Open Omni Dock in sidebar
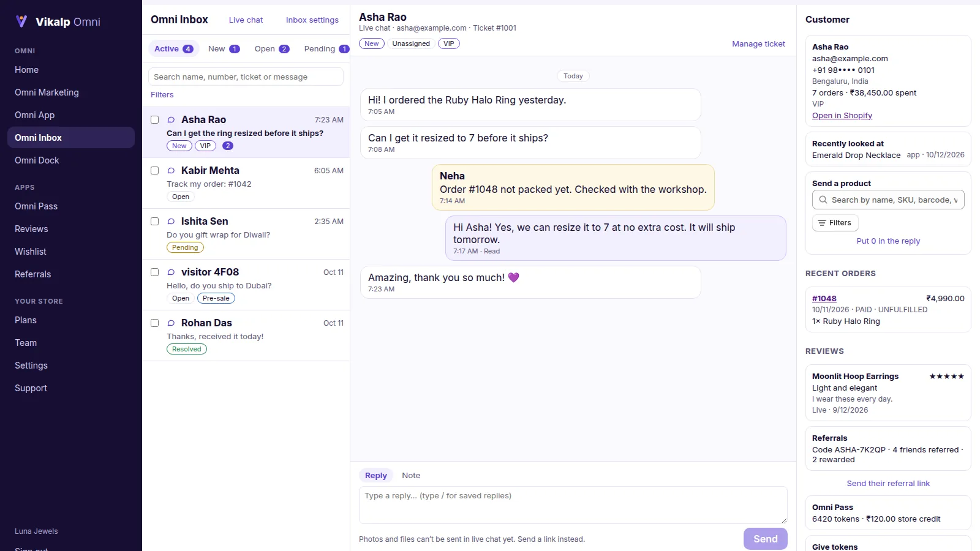 click(x=71, y=160)
